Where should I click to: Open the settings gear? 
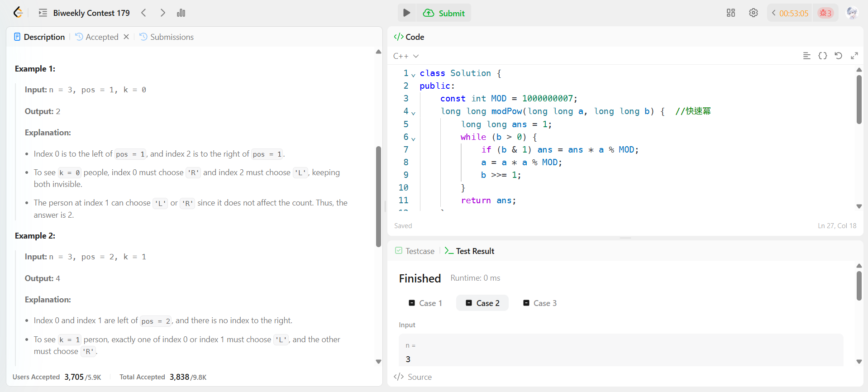(753, 13)
